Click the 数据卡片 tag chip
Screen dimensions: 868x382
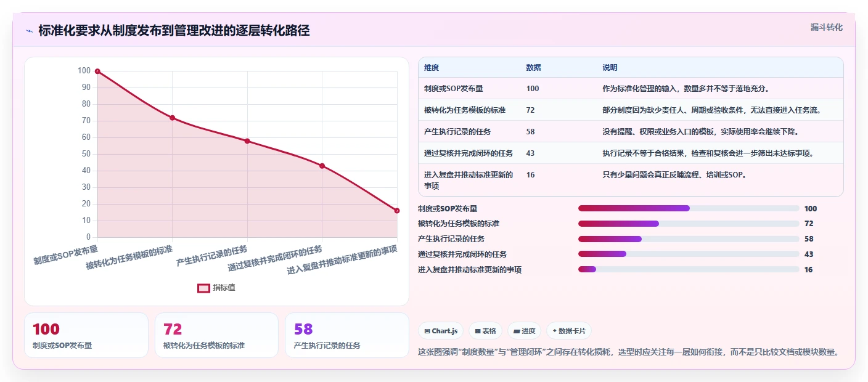coord(569,331)
